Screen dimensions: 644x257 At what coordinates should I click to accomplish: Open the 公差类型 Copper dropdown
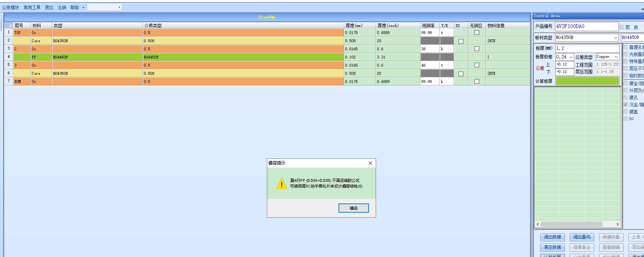coord(616,57)
